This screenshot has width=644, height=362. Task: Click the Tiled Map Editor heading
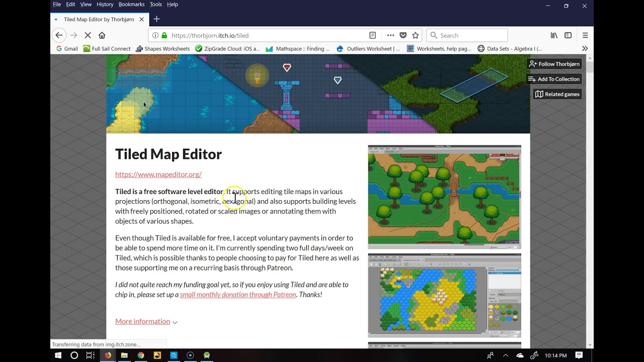pos(169,154)
